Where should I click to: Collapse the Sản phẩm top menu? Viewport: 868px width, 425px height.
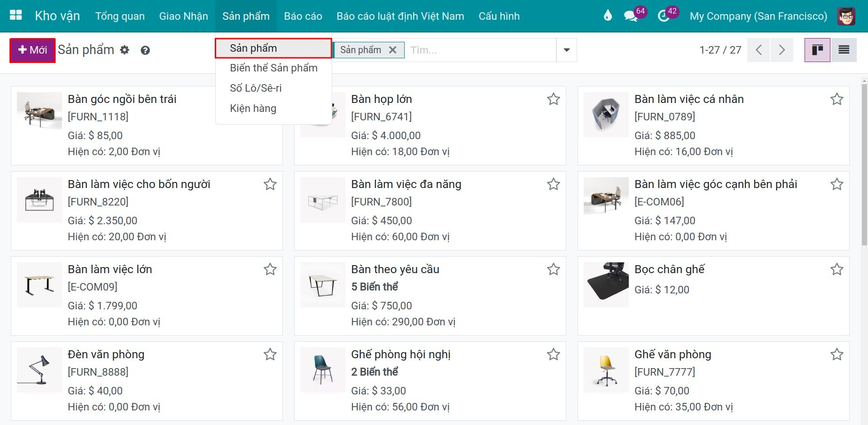click(x=246, y=16)
